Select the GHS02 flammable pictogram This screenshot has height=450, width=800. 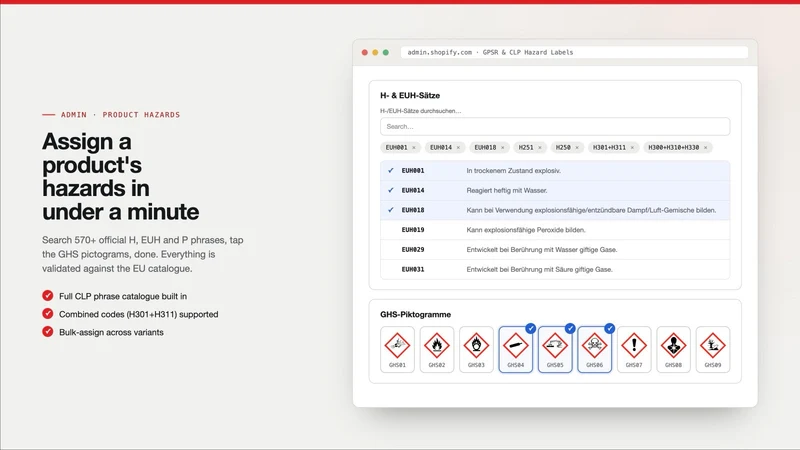(x=437, y=349)
